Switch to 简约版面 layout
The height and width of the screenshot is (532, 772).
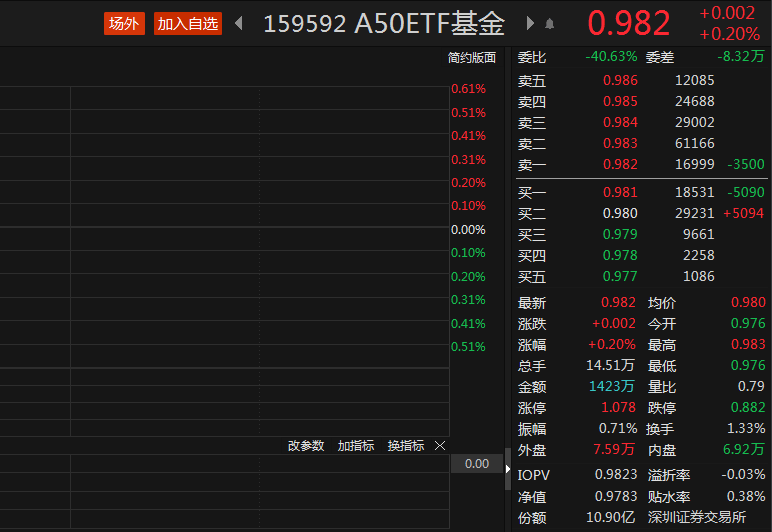472,58
